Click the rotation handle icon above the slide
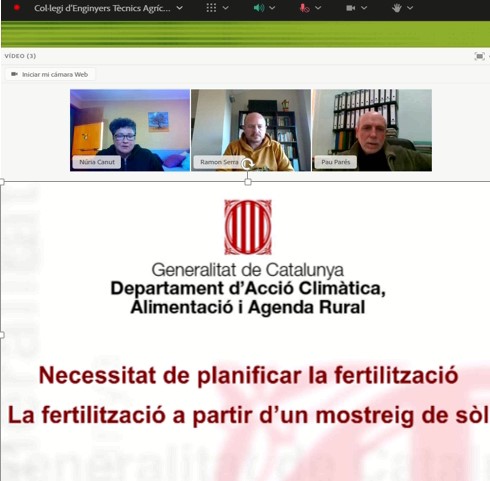 point(247,164)
